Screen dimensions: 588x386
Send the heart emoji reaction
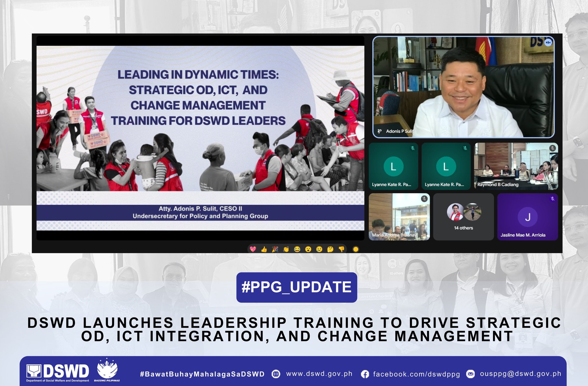253,249
